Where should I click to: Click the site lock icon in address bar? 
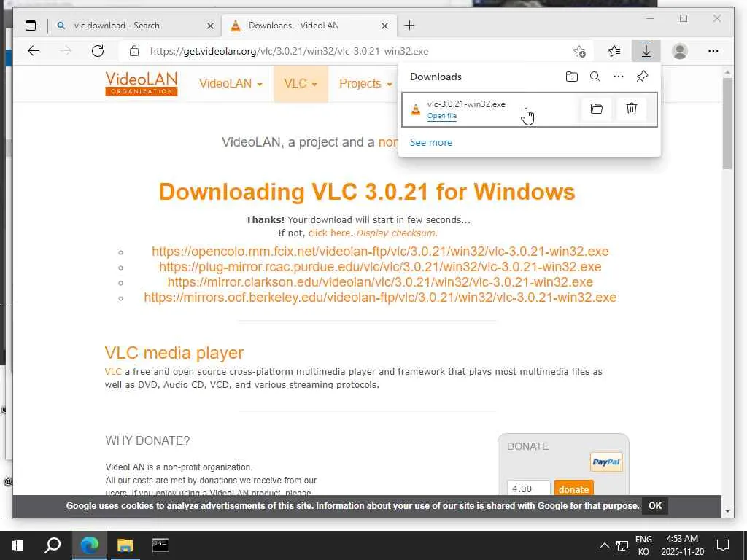click(x=134, y=51)
